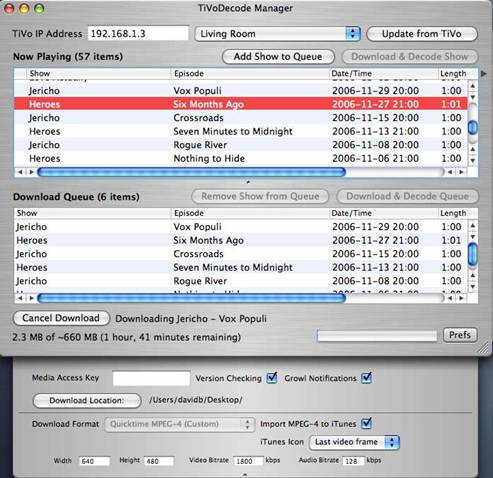Select Heroes Nothing to Hide row
The width and height of the screenshot is (493, 478).
pos(241,159)
